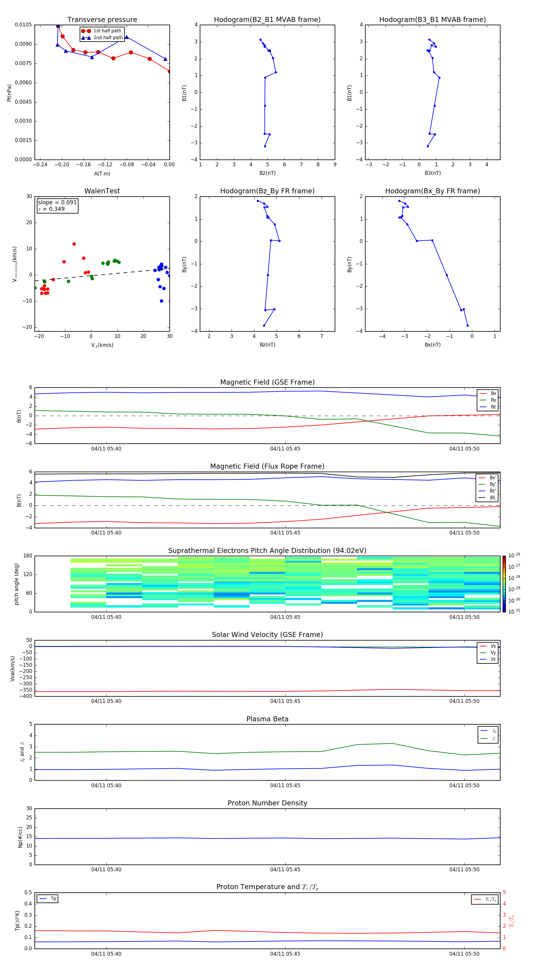Click the WalenTest plot title
This screenshot has height=980, width=535.
click(102, 191)
